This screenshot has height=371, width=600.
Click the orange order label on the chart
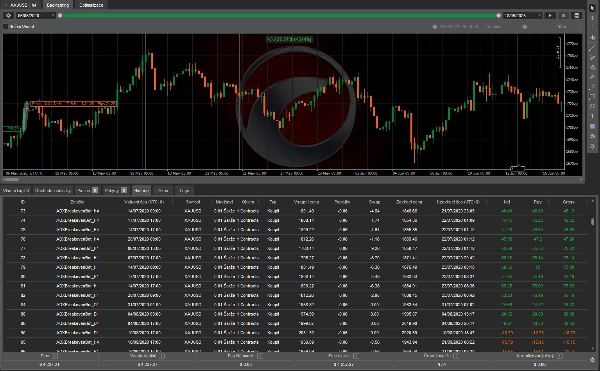73,103
